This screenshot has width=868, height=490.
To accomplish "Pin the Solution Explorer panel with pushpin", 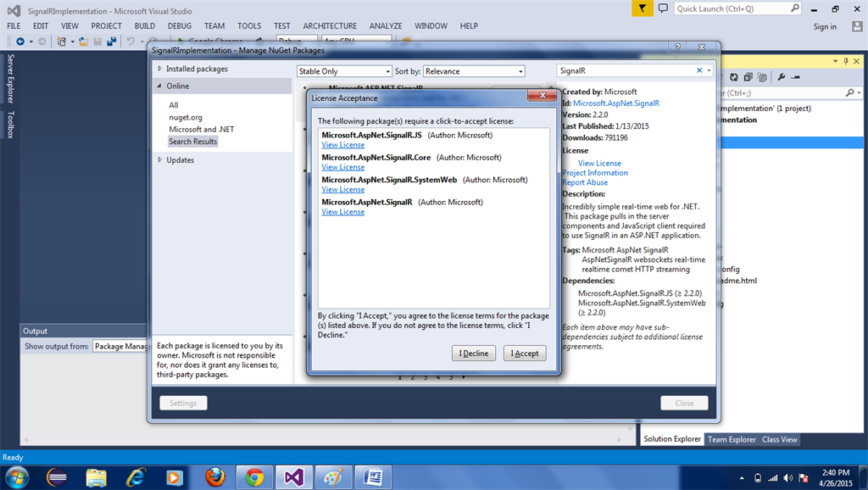I will click(x=846, y=61).
